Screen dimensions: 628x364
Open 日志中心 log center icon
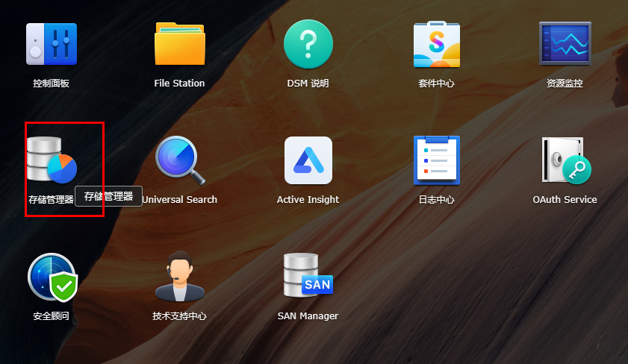pyautogui.click(x=437, y=160)
